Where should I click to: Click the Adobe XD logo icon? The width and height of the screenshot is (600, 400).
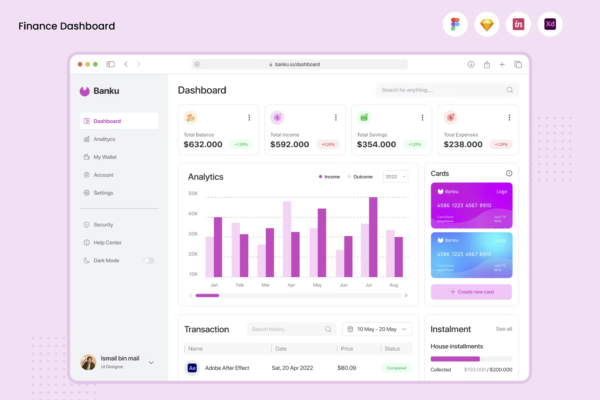550,24
